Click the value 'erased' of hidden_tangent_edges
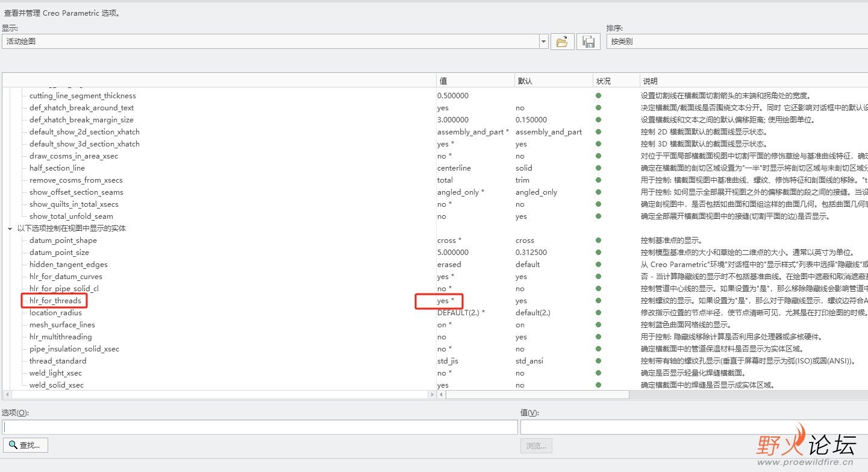868x472 pixels. click(449, 265)
